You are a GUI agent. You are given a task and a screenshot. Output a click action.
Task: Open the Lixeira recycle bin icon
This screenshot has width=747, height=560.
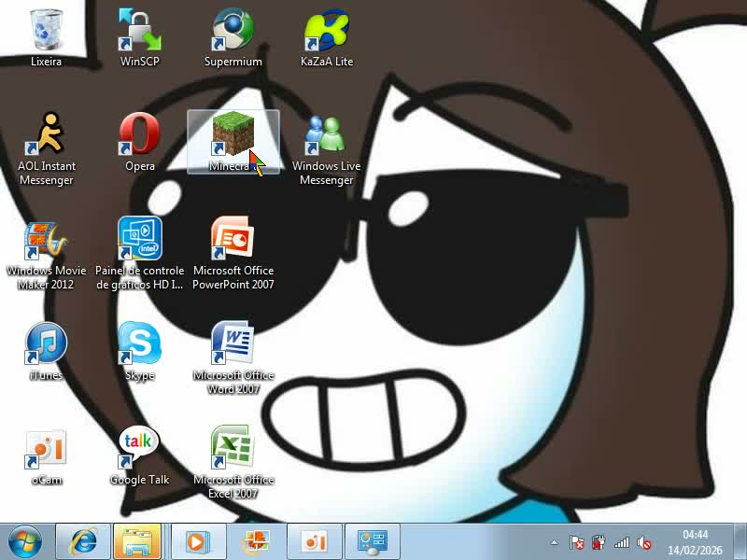pos(46,31)
